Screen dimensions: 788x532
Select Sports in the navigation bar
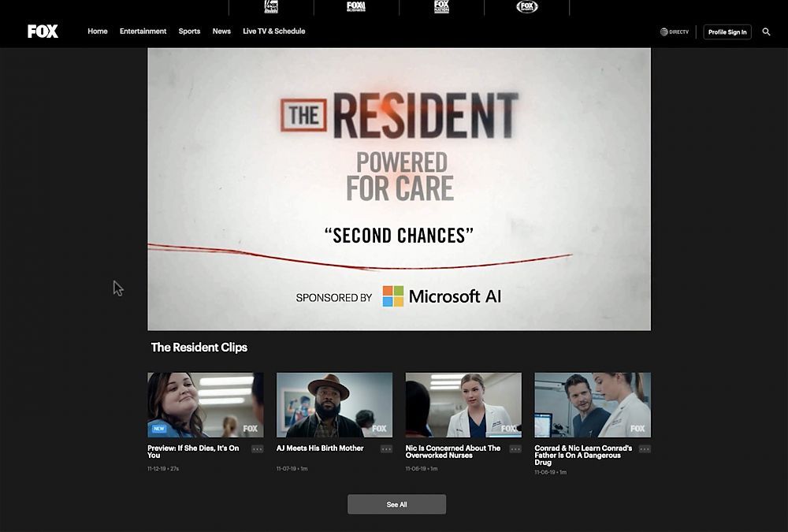pyautogui.click(x=189, y=32)
